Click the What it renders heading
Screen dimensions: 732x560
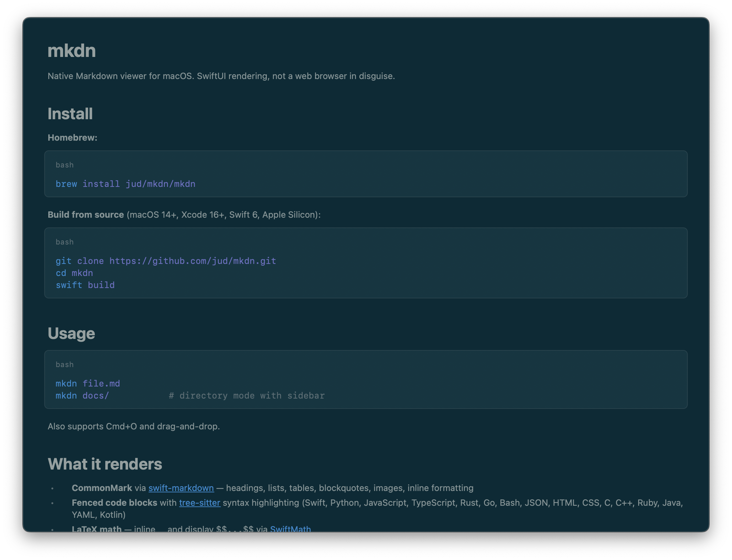pos(105,464)
